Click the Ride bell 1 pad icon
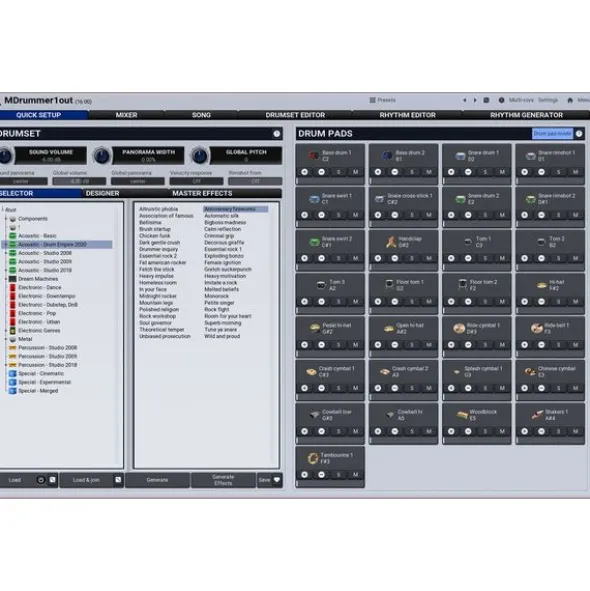 pyautogui.click(x=536, y=328)
